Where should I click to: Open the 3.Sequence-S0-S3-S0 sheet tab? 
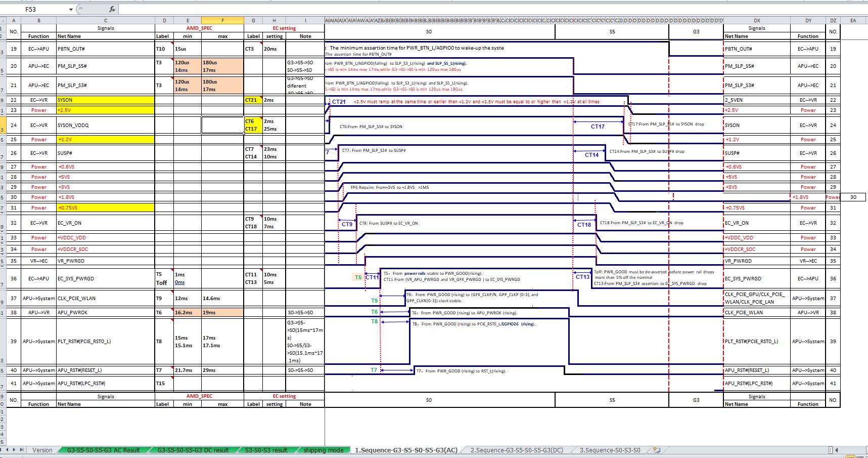pyautogui.click(x=610, y=450)
